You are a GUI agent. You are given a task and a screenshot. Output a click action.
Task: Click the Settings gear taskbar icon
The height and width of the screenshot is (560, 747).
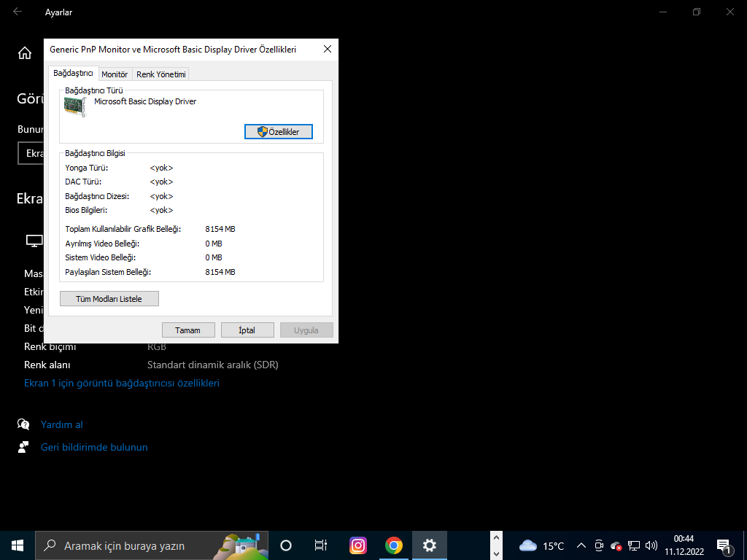(x=429, y=545)
